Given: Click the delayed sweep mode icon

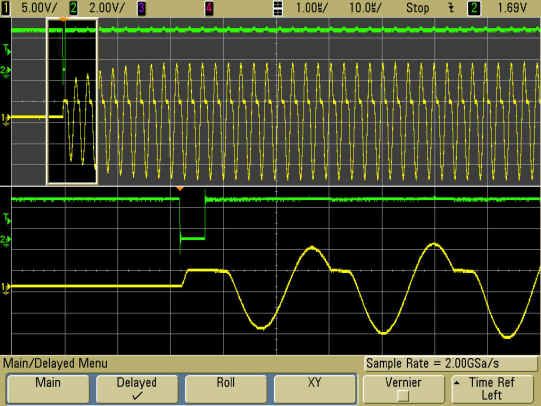Looking at the screenshot, I should (277, 8).
